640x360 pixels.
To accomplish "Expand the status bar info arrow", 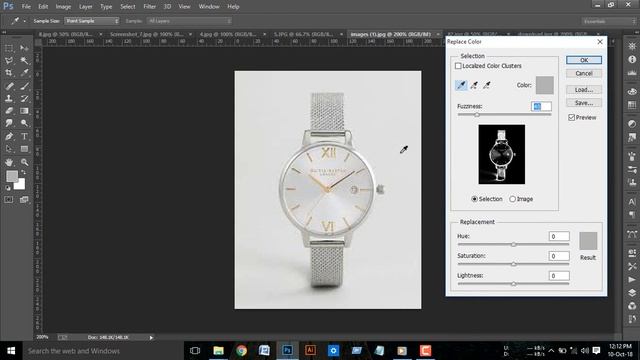I will click(x=151, y=338).
